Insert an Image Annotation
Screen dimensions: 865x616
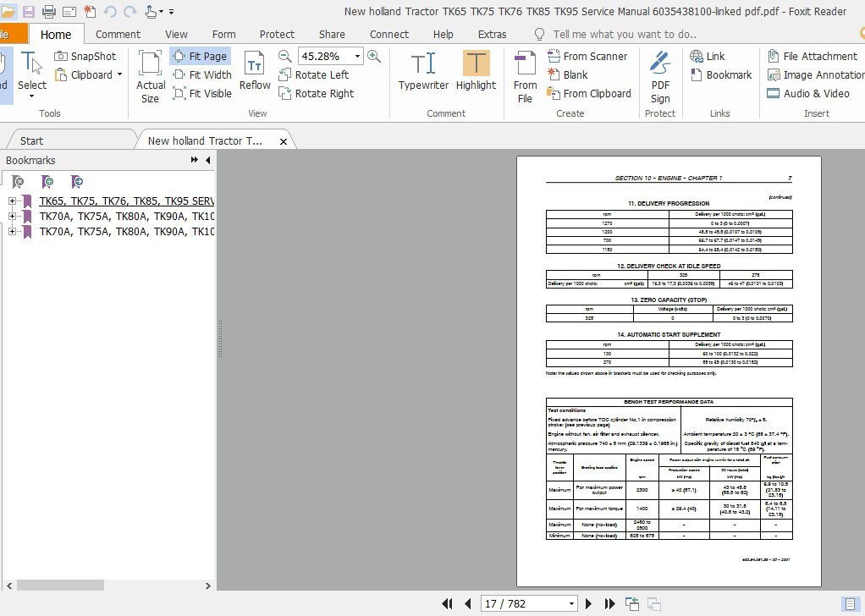[x=816, y=75]
